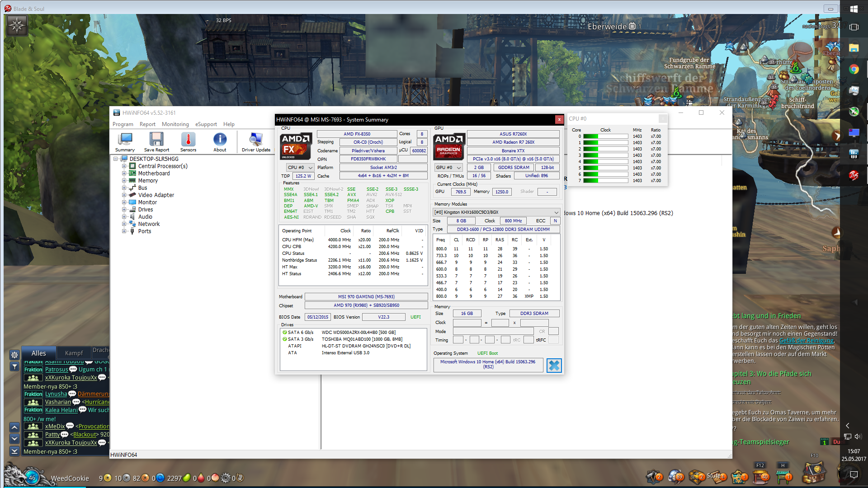
Task: Open the Kingston memory module dropdown
Action: [496, 212]
